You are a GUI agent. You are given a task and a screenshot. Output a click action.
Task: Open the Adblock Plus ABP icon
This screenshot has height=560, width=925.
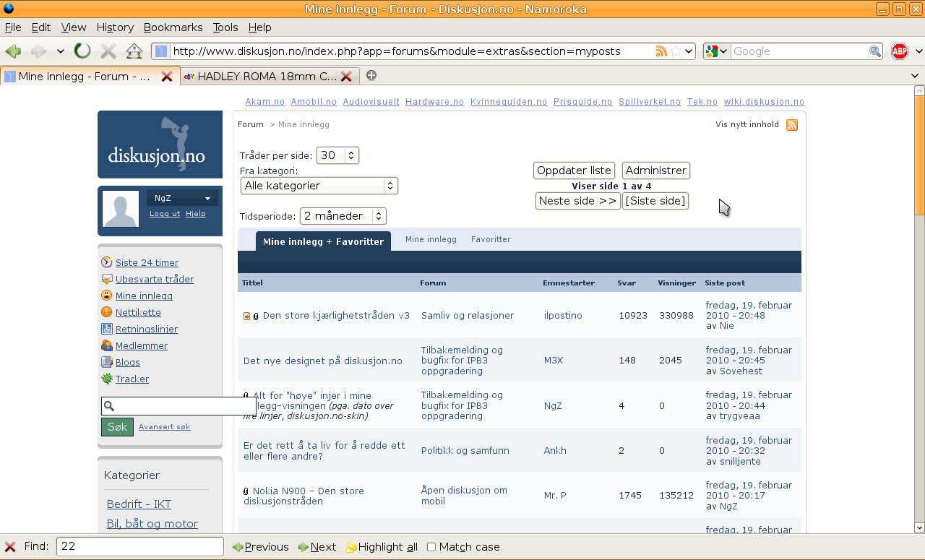[899, 51]
